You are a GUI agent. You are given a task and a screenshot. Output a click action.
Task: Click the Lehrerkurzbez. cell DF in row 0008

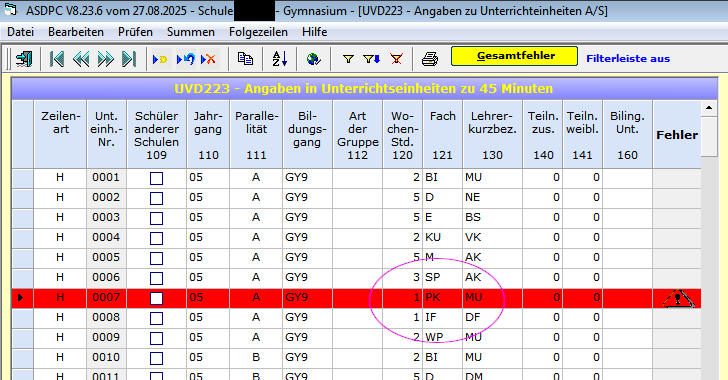pos(492,318)
